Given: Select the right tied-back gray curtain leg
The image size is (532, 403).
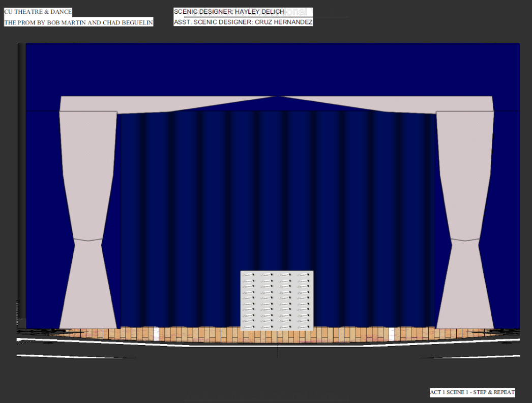Looking at the screenshot, I should point(465,220).
